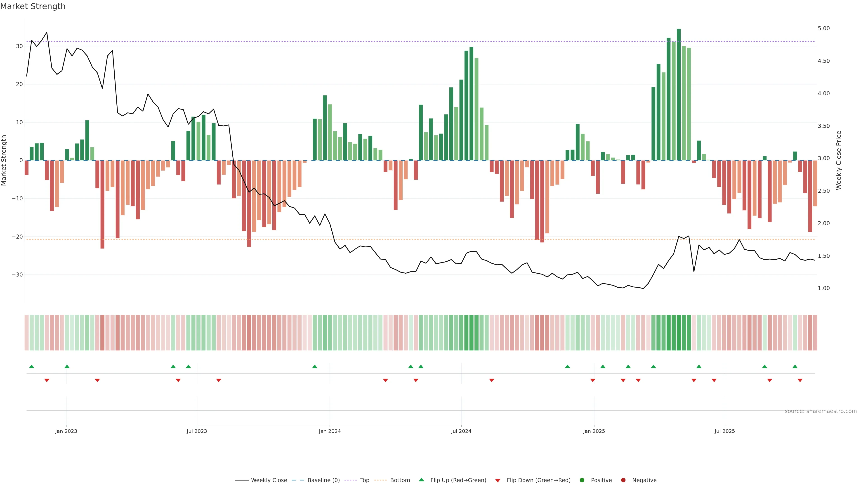Click the Weekly Close Price axis title
Viewport: 868px width, 488px height.
(839, 160)
